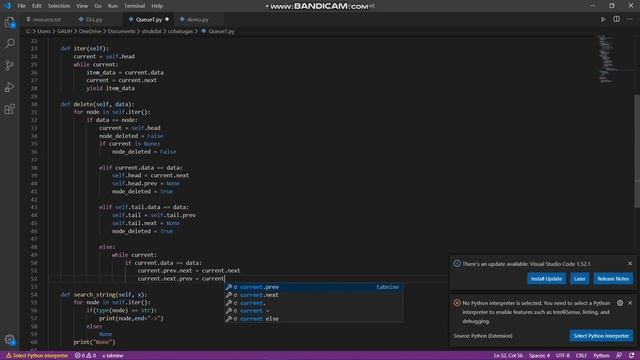The height and width of the screenshot is (360, 640).
Task: Click Ln 52, Col 56 cursor position
Action: click(508, 356)
